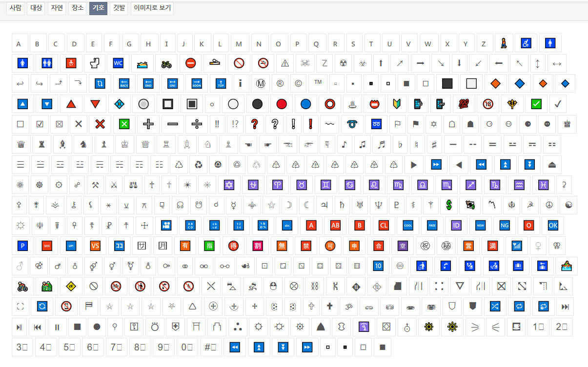The height and width of the screenshot is (367, 588).
Task: Pick the bold red cross mark
Action: pos(100,124)
